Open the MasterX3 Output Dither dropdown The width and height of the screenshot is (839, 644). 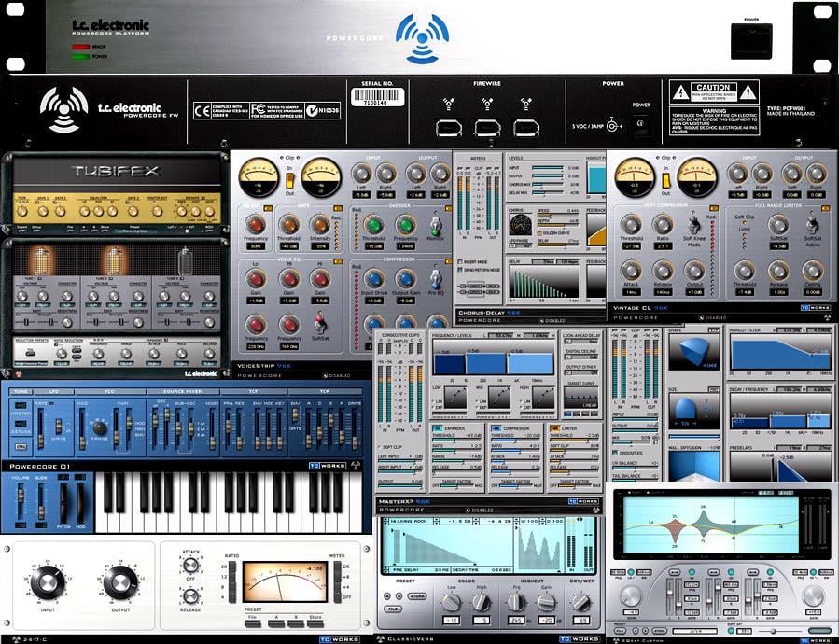pyautogui.click(x=581, y=373)
